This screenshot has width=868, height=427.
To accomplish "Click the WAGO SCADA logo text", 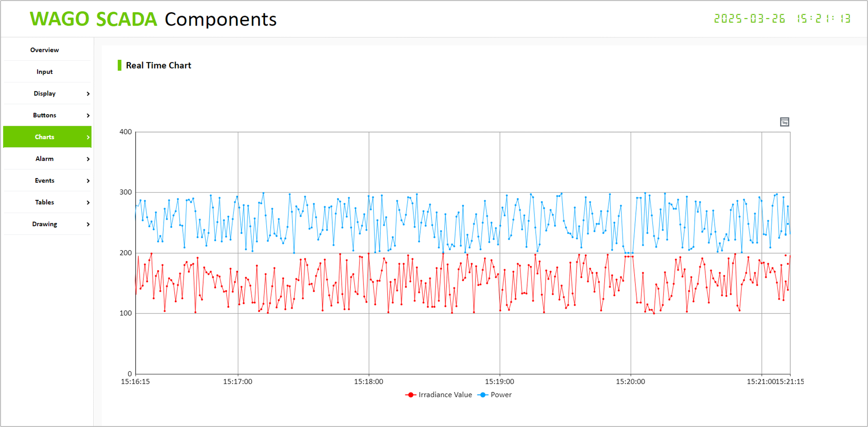I will coord(93,19).
